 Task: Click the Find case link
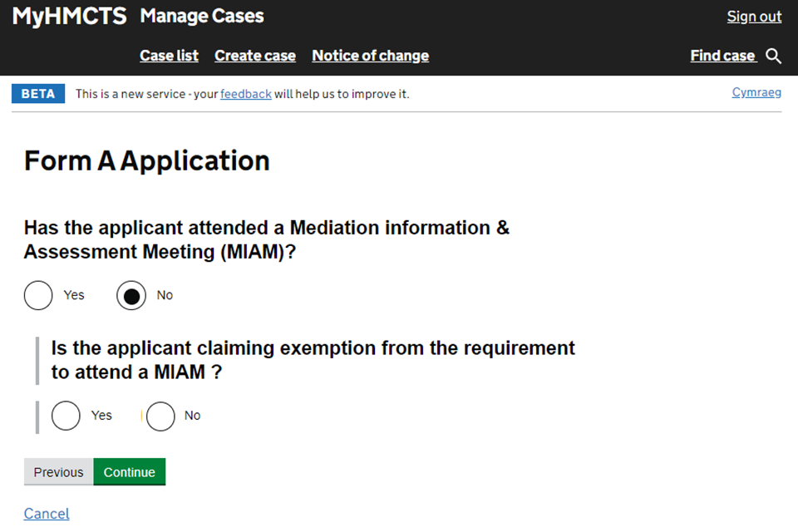coord(722,56)
